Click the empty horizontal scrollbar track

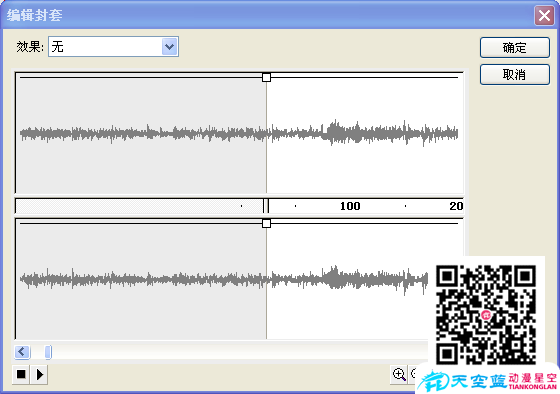click(x=239, y=352)
